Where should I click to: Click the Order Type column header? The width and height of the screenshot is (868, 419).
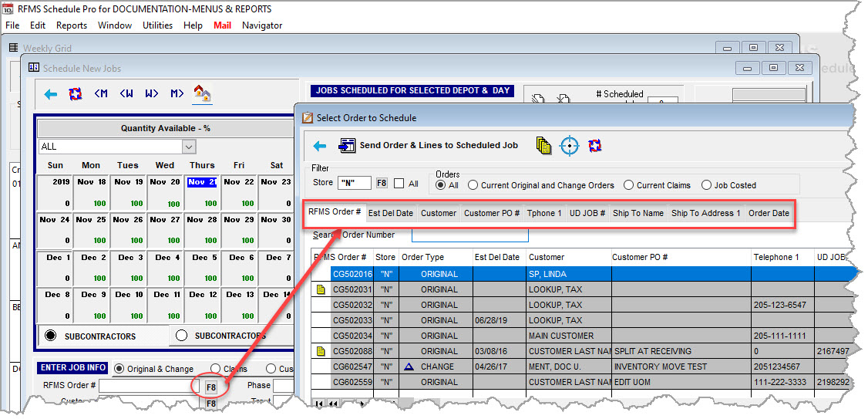coord(436,257)
